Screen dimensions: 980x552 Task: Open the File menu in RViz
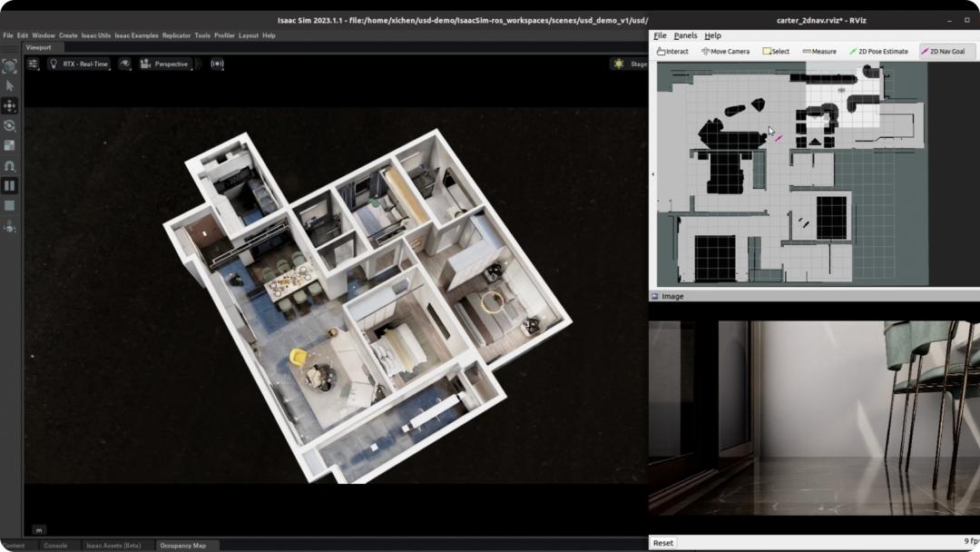pyautogui.click(x=660, y=35)
